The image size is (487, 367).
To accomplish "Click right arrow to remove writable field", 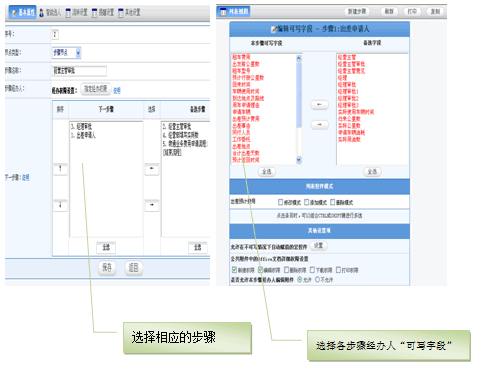I will (x=319, y=125).
